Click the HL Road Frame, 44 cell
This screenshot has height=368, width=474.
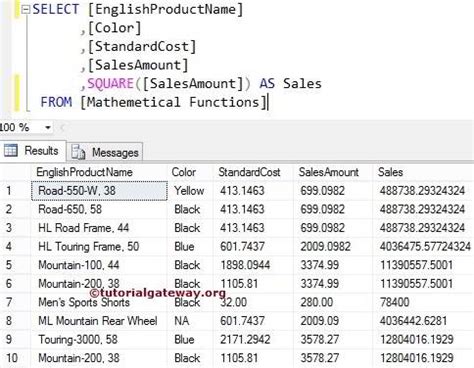coord(99,228)
